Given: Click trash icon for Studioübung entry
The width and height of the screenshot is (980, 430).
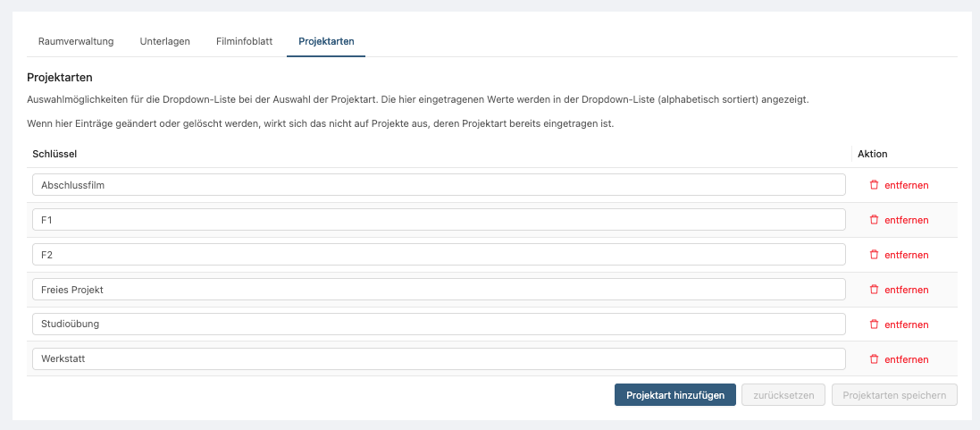Looking at the screenshot, I should click(x=874, y=325).
